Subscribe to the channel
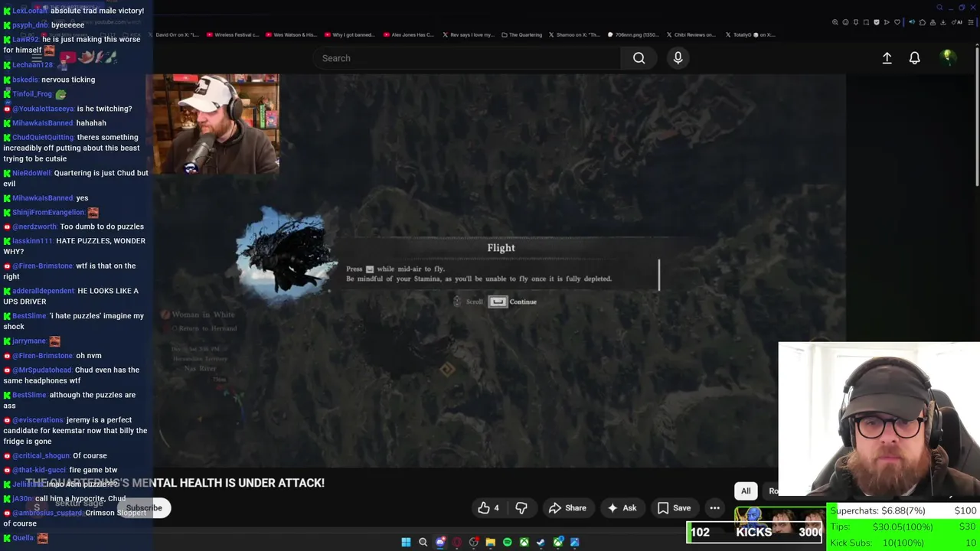Viewport: 980px width, 551px height. coord(144,507)
